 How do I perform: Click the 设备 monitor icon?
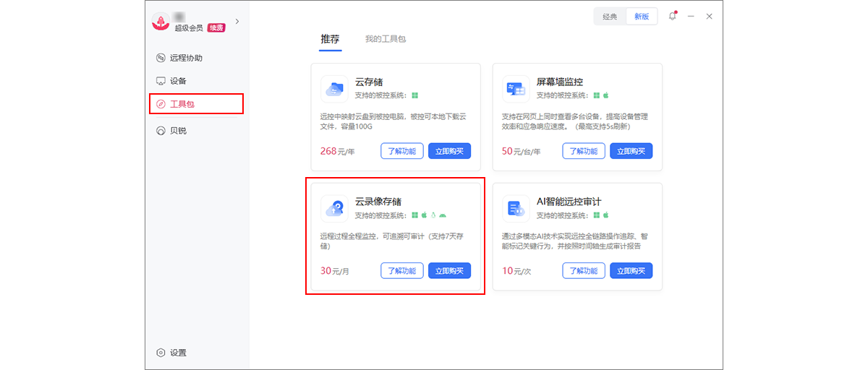161,81
